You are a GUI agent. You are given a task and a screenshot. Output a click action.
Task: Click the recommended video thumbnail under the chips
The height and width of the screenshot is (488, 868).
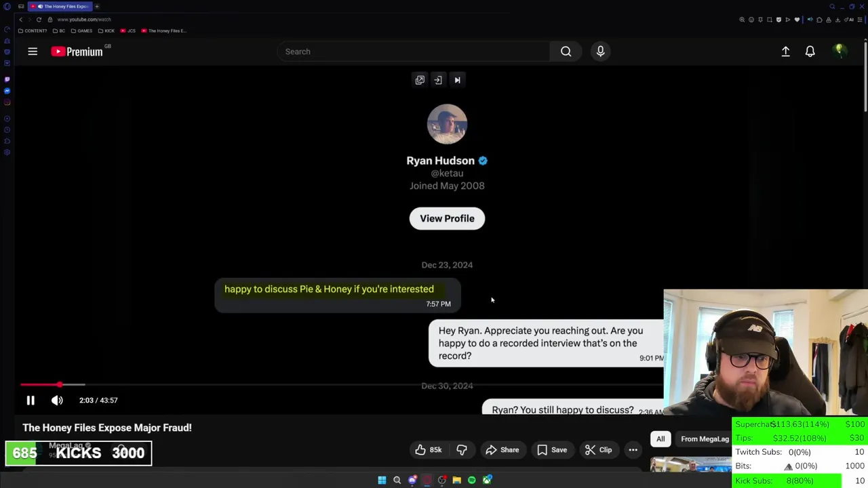(691, 465)
